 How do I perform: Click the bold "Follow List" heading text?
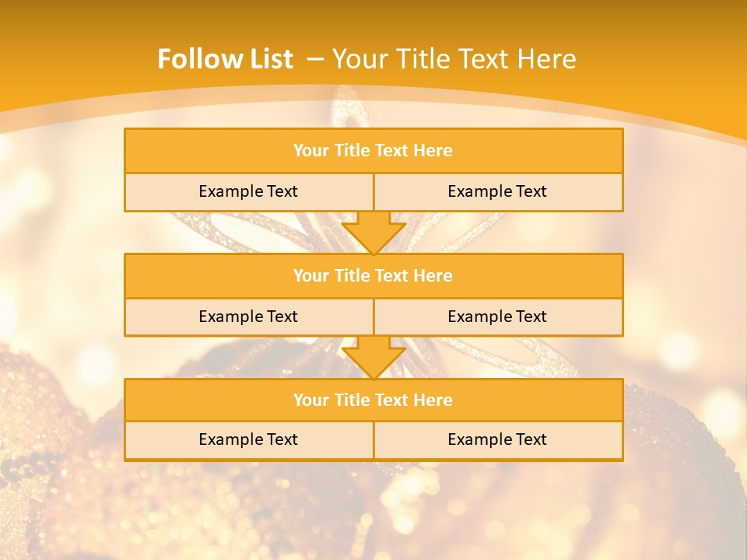[225, 59]
